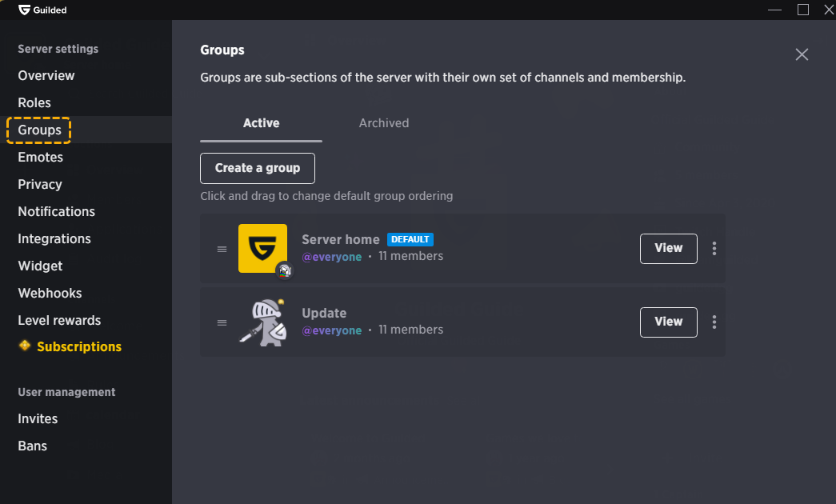
Task: View the Server home group
Action: pos(668,249)
